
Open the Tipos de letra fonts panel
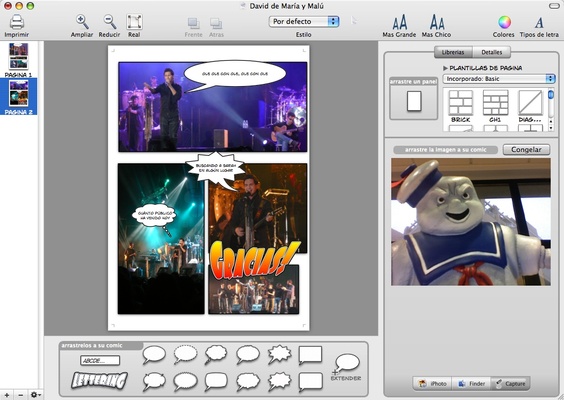539,23
